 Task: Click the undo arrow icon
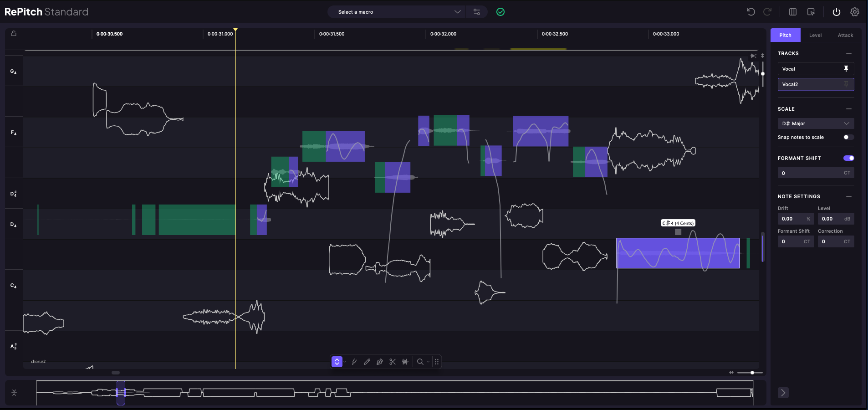(x=751, y=12)
